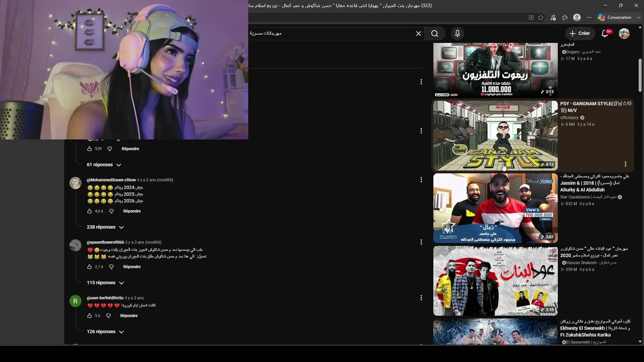Viewport: 644px width, 362px height.
Task: Open options menu for the @MohammedXusen-cf6ow comment
Action: 421,179
